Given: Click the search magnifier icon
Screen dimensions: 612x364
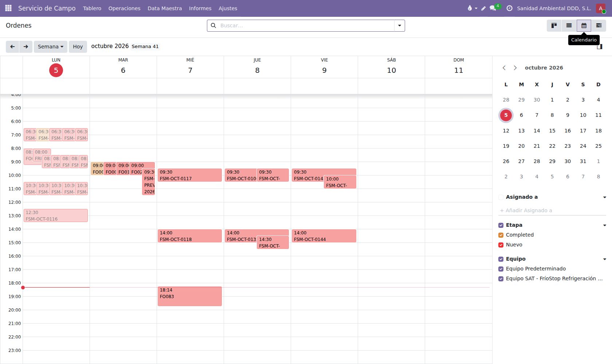Looking at the screenshot, I should coord(213,25).
